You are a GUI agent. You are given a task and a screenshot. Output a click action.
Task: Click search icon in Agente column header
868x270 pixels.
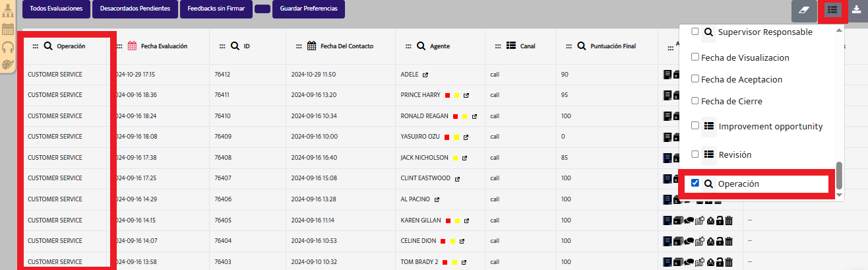coord(420,46)
